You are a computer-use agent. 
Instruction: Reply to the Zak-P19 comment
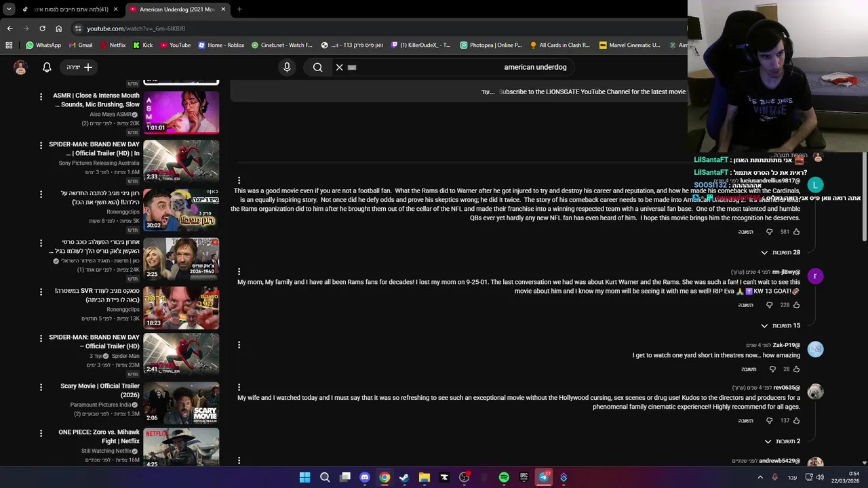coord(749,369)
